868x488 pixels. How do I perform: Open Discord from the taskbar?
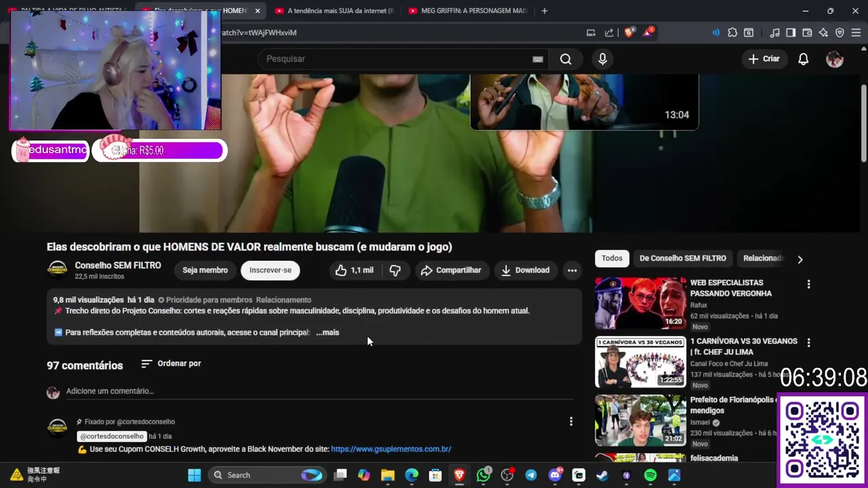click(555, 475)
